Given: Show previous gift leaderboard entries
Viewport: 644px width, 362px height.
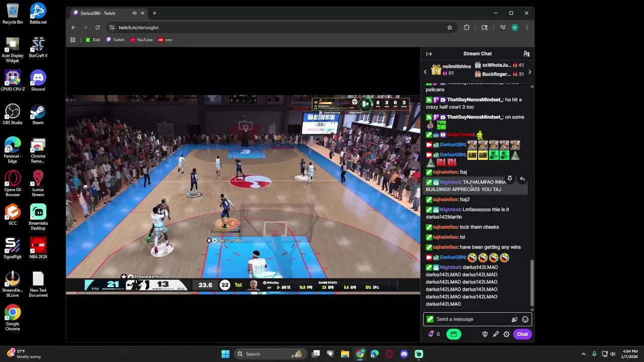Looking at the screenshot, I should pyautogui.click(x=425, y=72).
